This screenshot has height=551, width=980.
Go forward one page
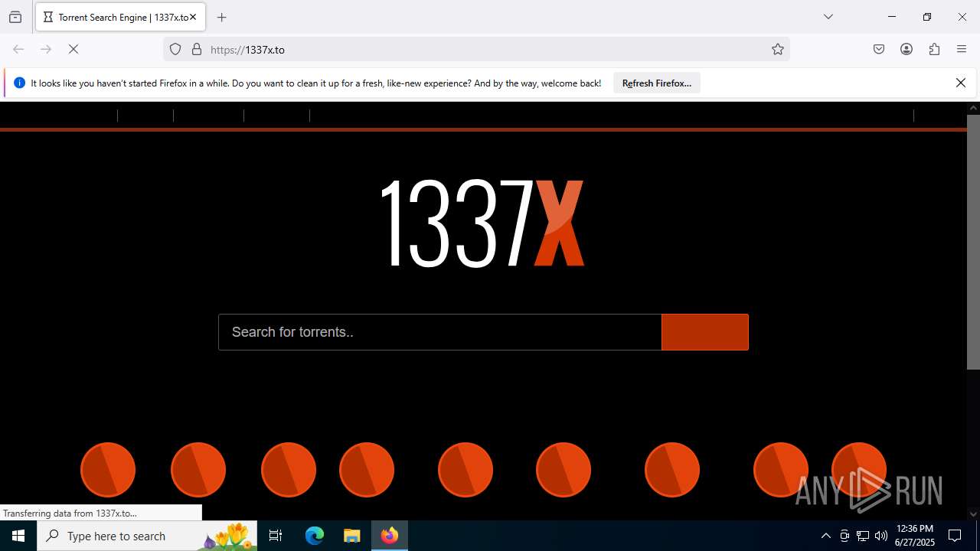click(46, 49)
